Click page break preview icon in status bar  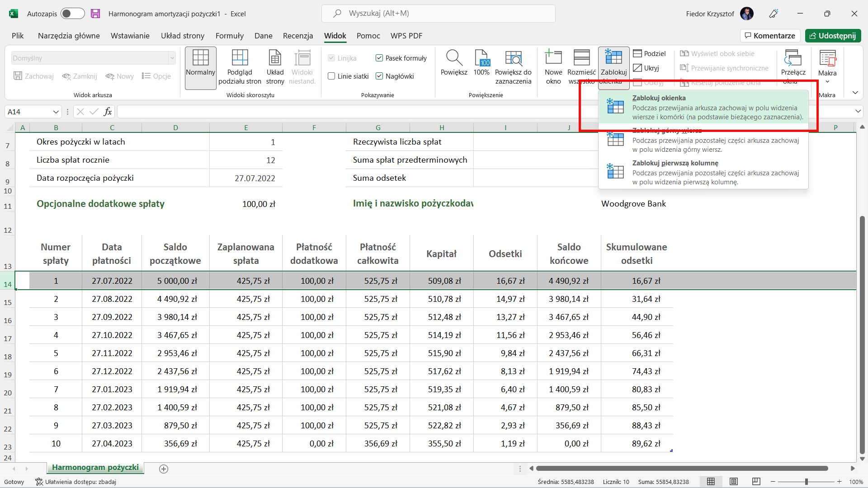point(756,482)
